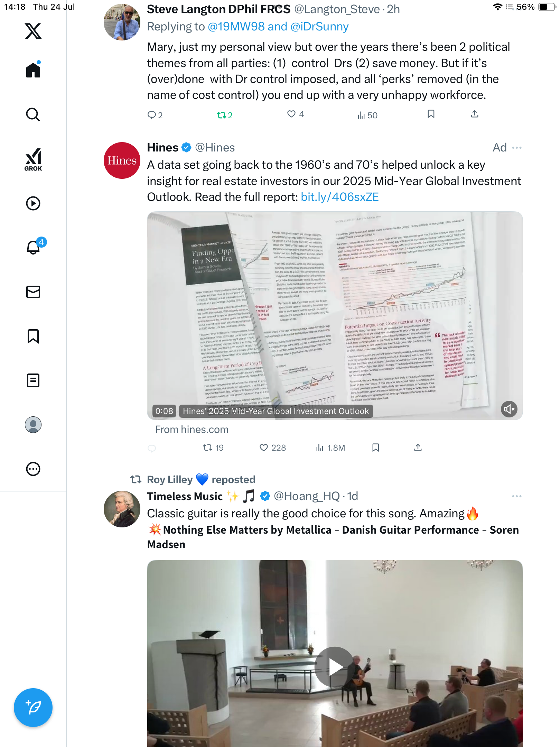Open the video tab in sidebar

point(33,203)
